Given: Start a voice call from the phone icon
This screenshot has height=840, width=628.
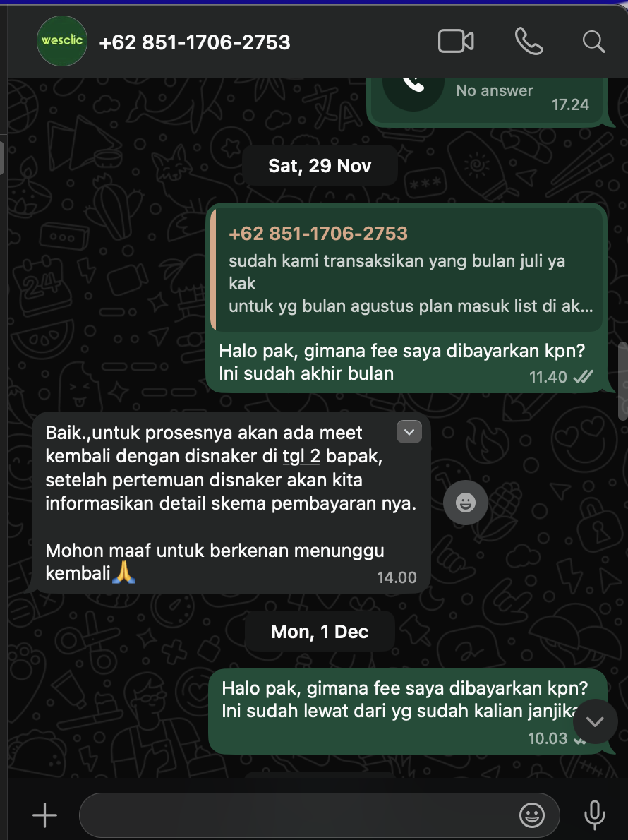Looking at the screenshot, I should [529, 41].
